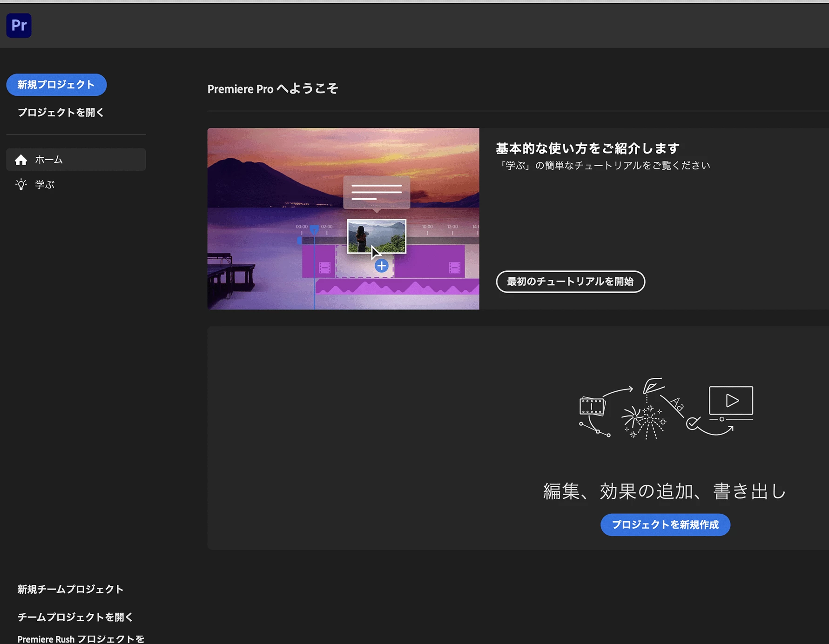Viewport: 829px width, 644px height.
Task: Click the 新規プロジェクト button
Action: tap(56, 85)
